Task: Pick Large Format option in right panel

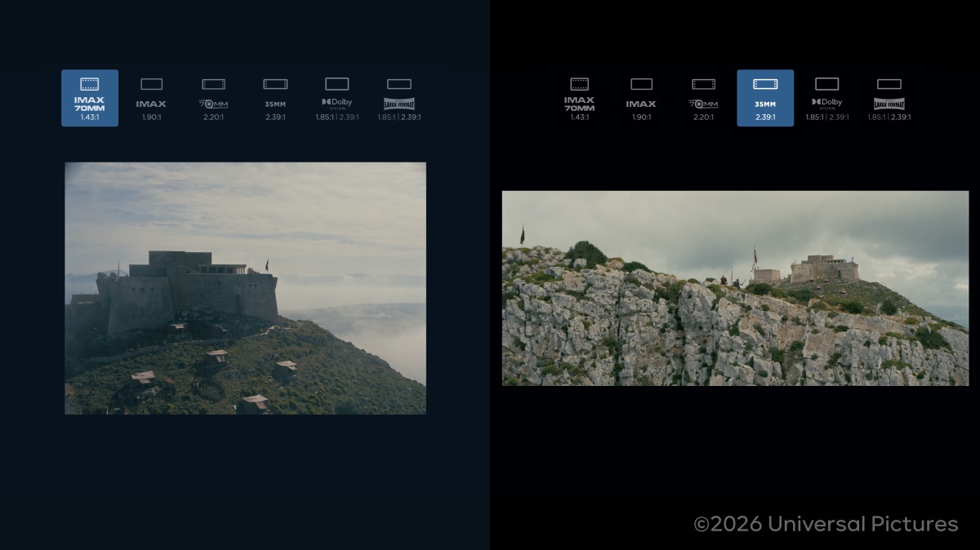Action: click(889, 98)
